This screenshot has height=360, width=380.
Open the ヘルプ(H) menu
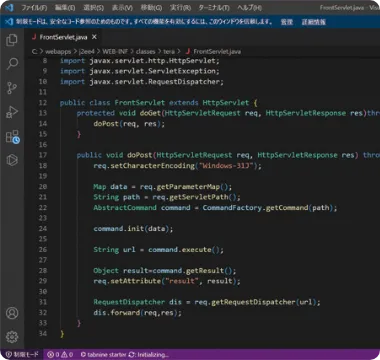coord(250,7)
